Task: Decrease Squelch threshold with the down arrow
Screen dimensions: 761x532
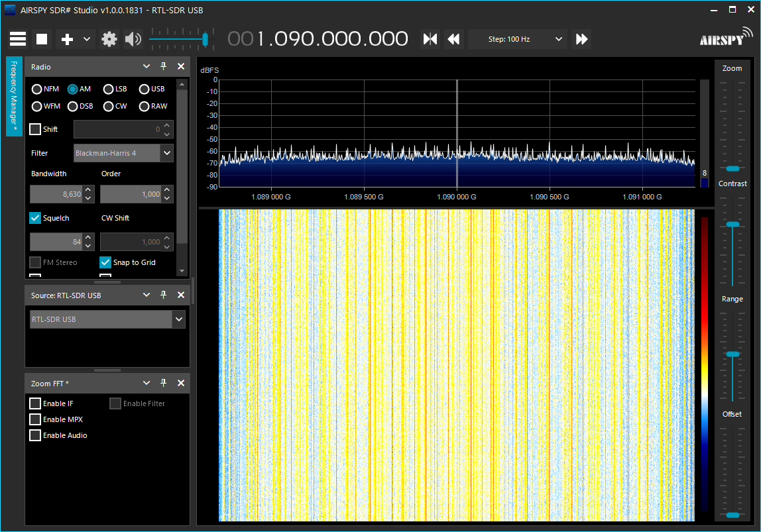Action: 88,246
